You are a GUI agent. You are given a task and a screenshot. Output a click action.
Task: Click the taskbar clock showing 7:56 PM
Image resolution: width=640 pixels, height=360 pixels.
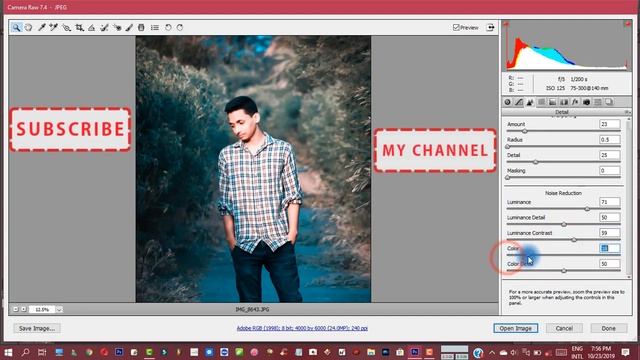tap(601, 352)
